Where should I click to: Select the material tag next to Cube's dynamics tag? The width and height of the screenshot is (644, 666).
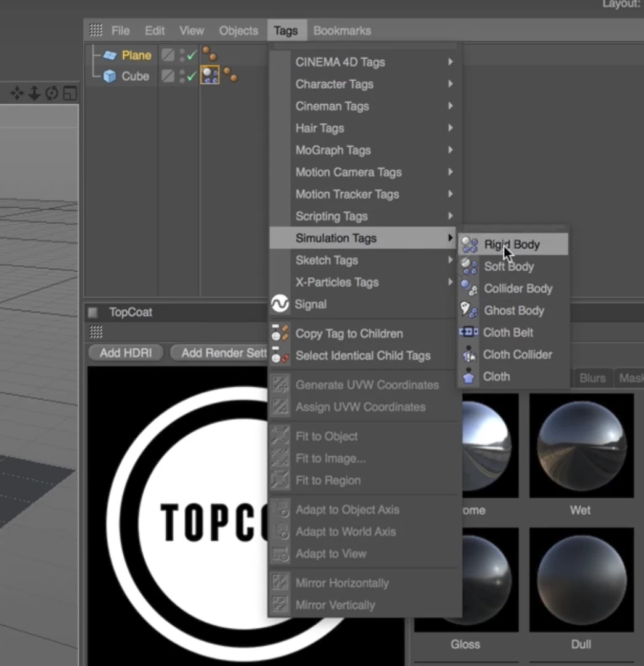tap(230, 75)
